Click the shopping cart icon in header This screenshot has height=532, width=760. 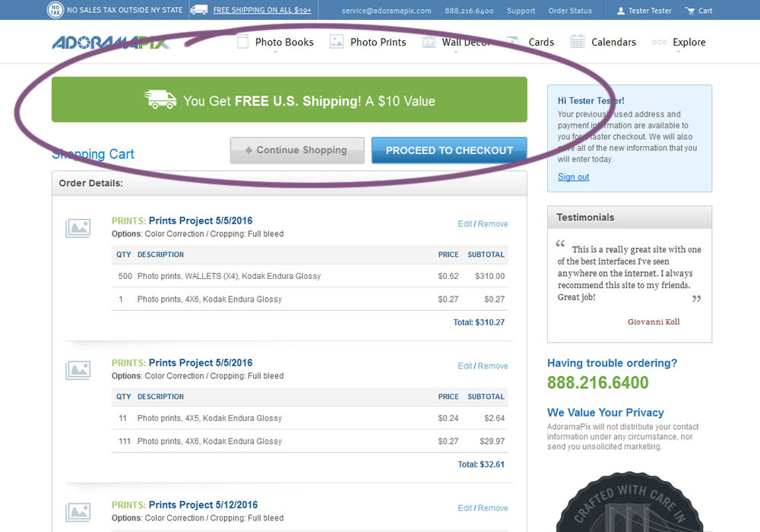click(x=689, y=11)
